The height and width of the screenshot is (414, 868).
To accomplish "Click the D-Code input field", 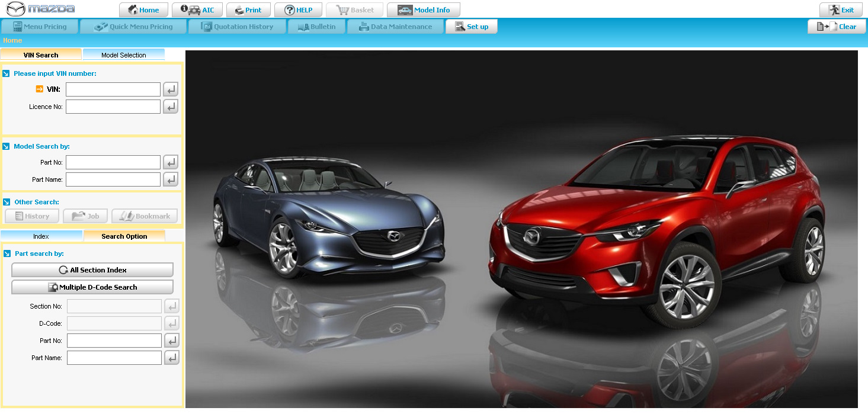I will pyautogui.click(x=114, y=323).
